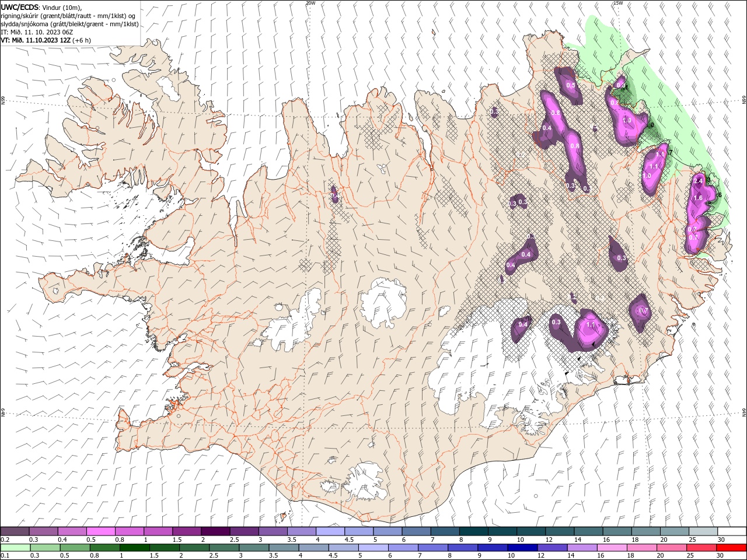
Task: Select the deep blue rain swatch labeled 10
Action: point(522,548)
